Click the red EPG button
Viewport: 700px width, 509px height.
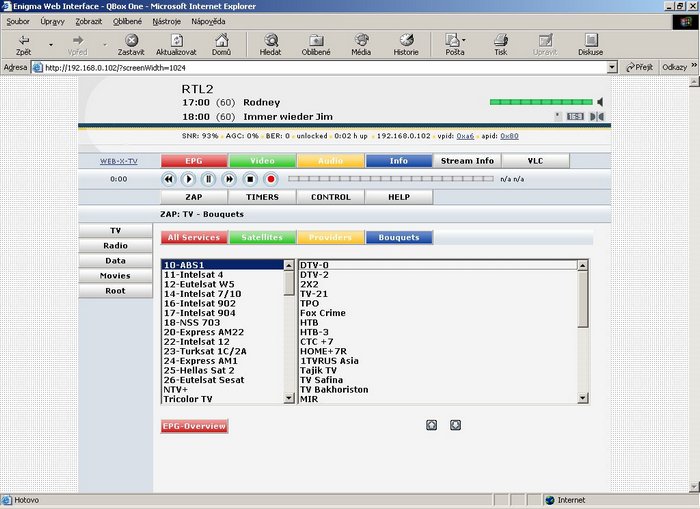194,161
